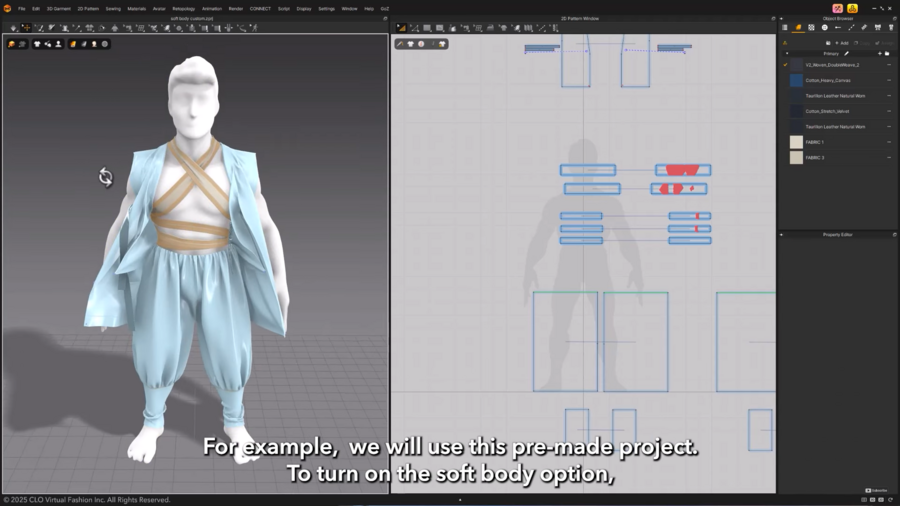Select the FABRIC 1 beige swatch

click(796, 142)
